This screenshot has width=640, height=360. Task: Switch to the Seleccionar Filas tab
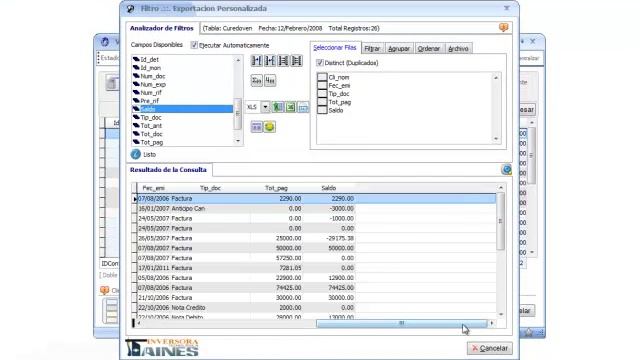coord(335,48)
